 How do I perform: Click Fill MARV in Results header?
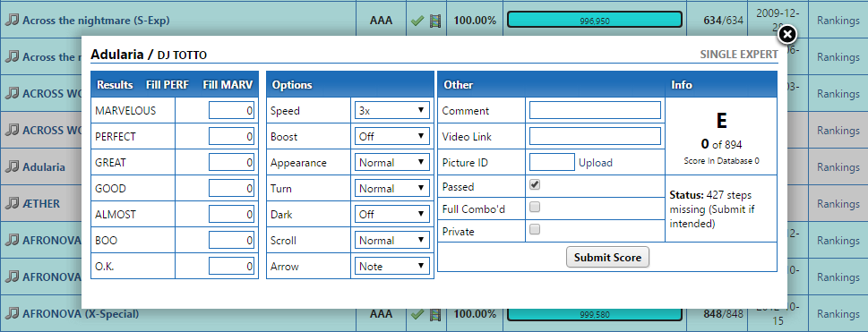tap(228, 85)
